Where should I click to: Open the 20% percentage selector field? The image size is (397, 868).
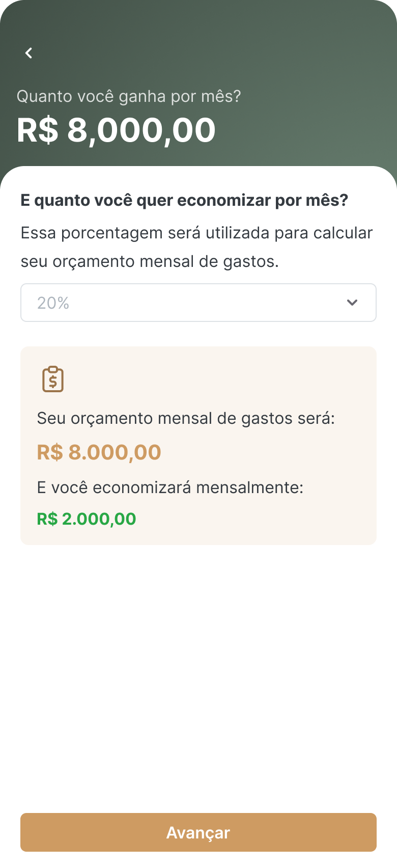pyautogui.click(x=198, y=303)
